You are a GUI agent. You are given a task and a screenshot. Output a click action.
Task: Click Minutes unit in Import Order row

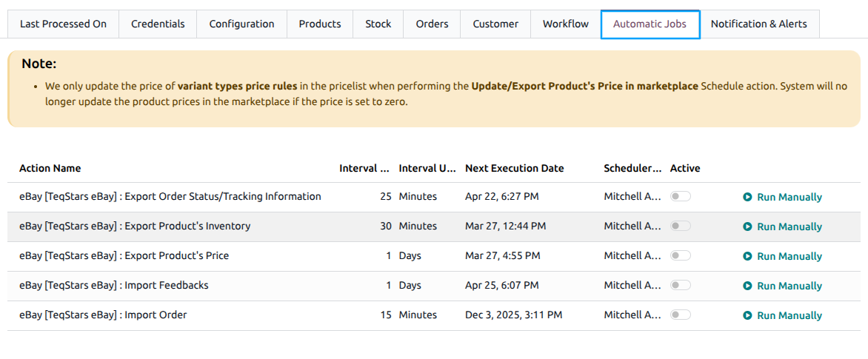click(x=418, y=315)
